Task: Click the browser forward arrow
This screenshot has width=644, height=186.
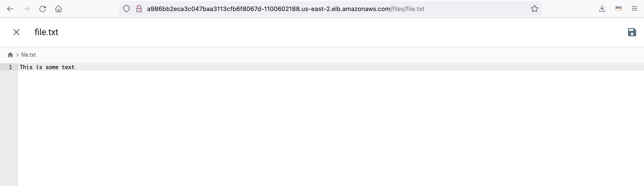Action: coord(26,9)
